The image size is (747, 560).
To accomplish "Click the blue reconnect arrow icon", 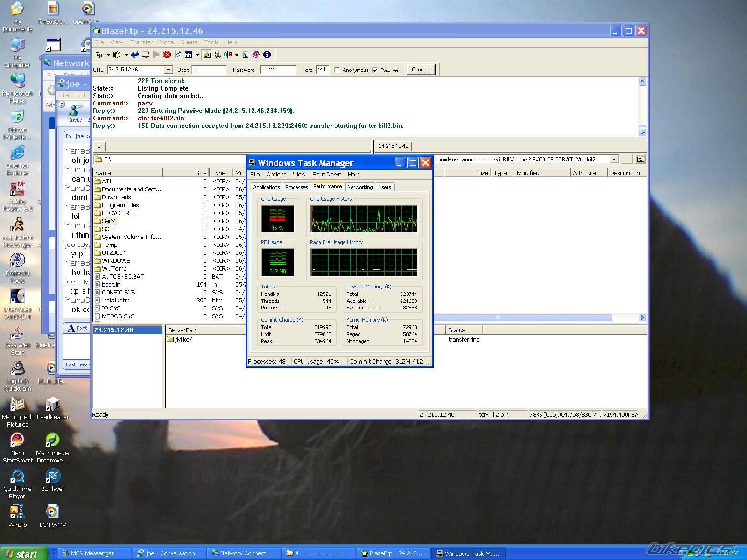I will click(x=134, y=55).
